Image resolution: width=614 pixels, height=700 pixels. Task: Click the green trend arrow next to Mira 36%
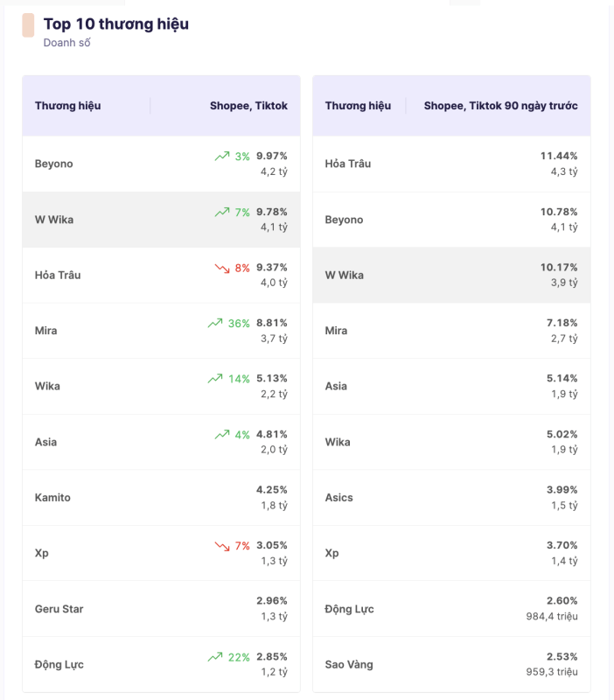click(x=215, y=324)
